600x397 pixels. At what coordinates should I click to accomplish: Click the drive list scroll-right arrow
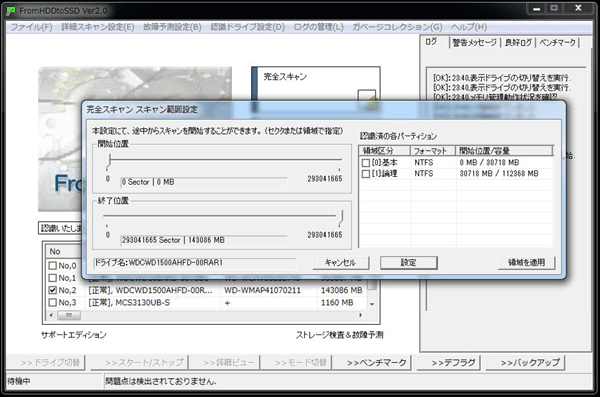360,315
